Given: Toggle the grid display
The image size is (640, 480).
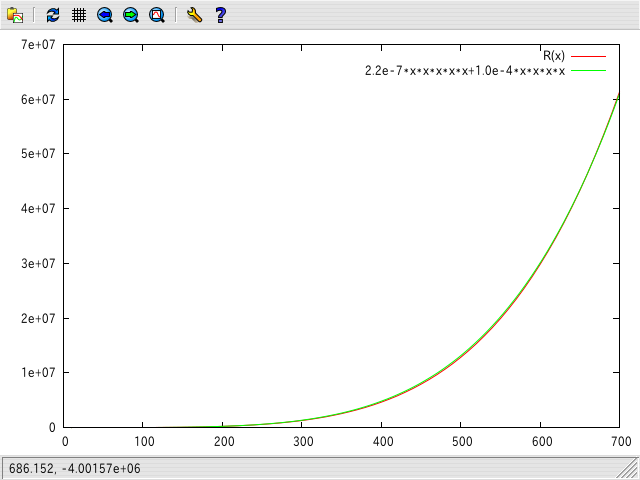Looking at the screenshot, I should tap(79, 15).
